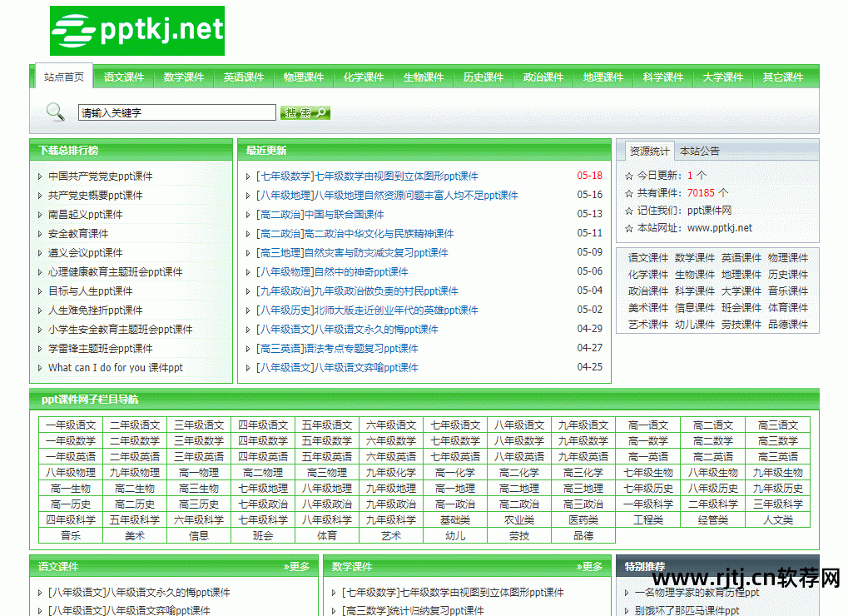Select 七年级语文 in category grid
The image size is (848, 616).
tap(455, 425)
